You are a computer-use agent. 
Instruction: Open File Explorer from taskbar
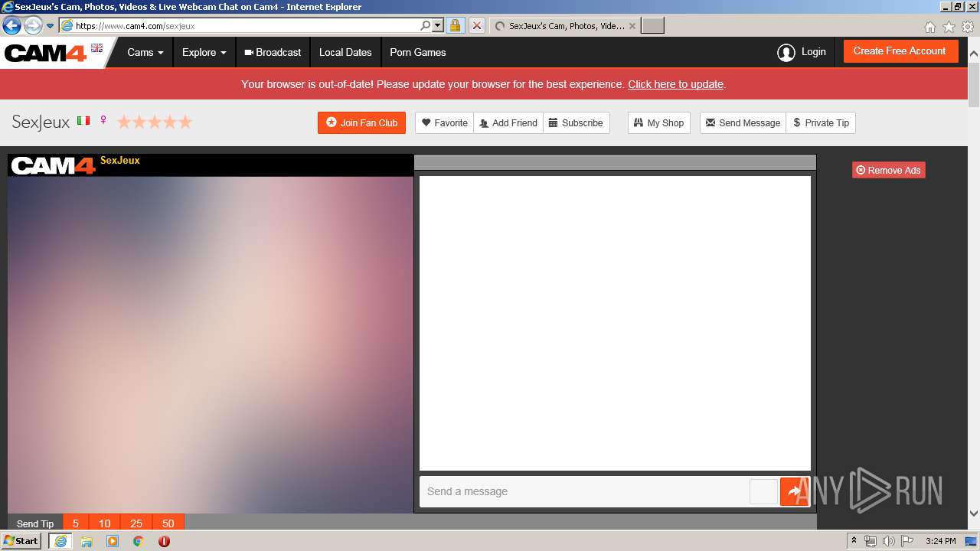tap(87, 541)
